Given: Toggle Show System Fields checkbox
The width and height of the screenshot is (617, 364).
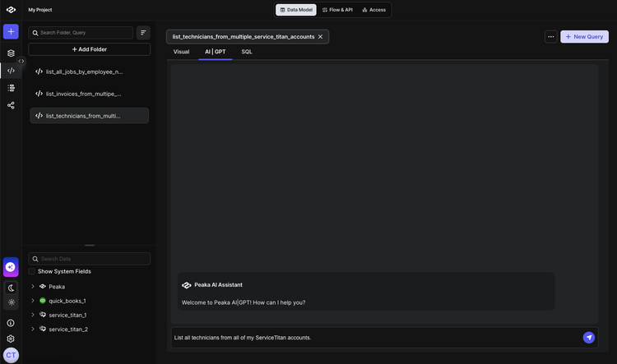Looking at the screenshot, I should [x=32, y=271].
